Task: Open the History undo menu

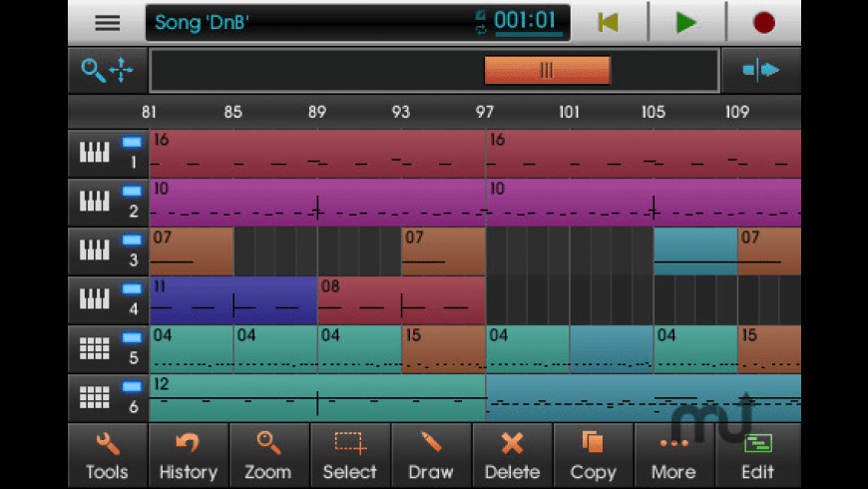Action: pos(189,456)
